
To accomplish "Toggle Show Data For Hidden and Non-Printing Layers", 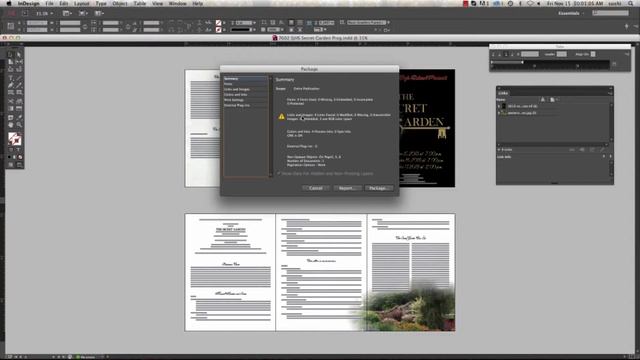I will coord(279,174).
